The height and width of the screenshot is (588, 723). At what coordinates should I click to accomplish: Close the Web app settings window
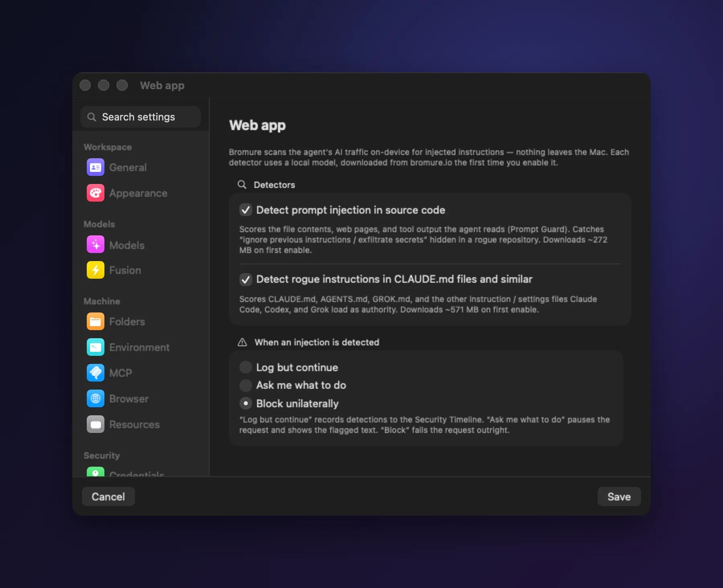pyautogui.click(x=85, y=85)
